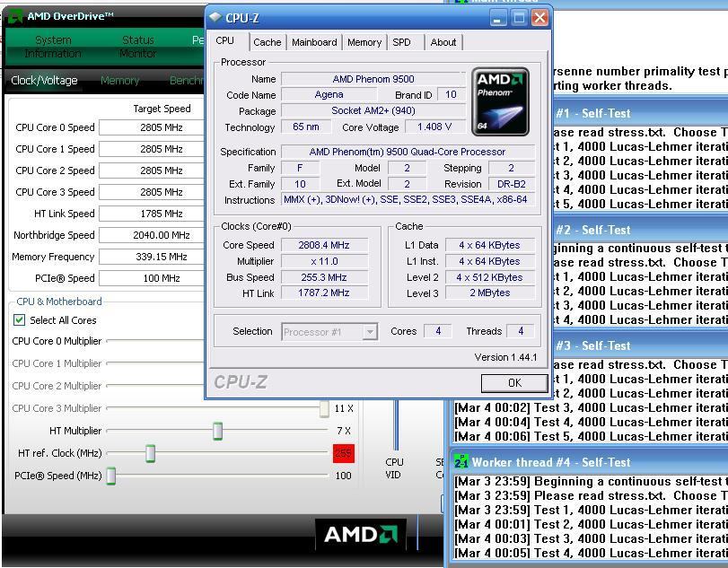Image resolution: width=728 pixels, height=568 pixels.
Task: Click the Core Voltage 1.408 V value
Action: (x=434, y=127)
